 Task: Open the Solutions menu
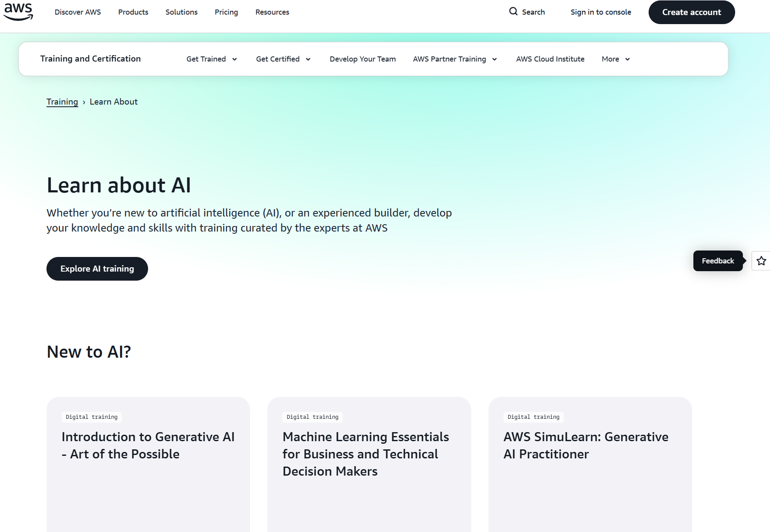pos(181,12)
